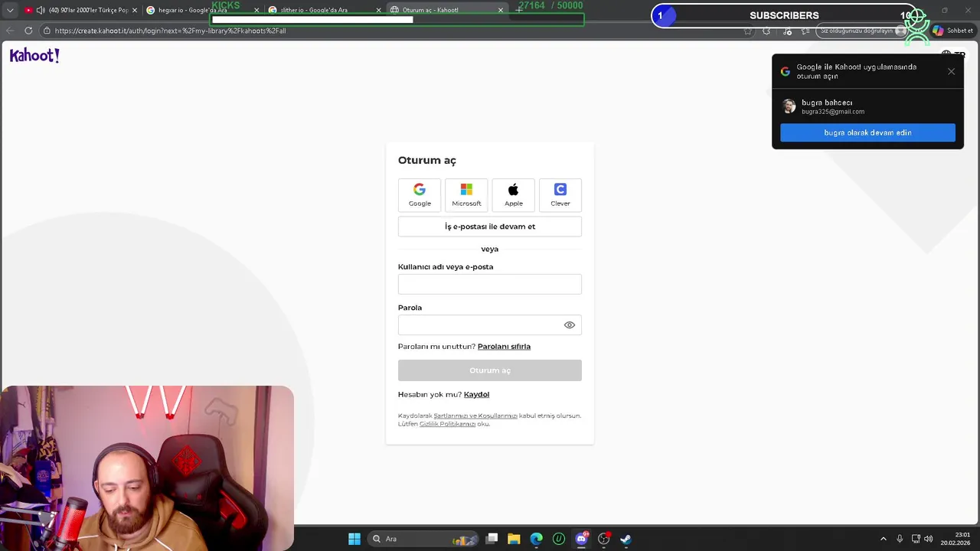
Task: Open the Kaydol sign-up link
Action: click(x=476, y=395)
